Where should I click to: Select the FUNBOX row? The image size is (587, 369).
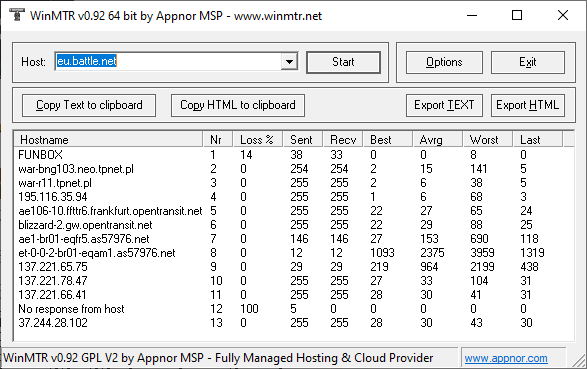pos(294,155)
